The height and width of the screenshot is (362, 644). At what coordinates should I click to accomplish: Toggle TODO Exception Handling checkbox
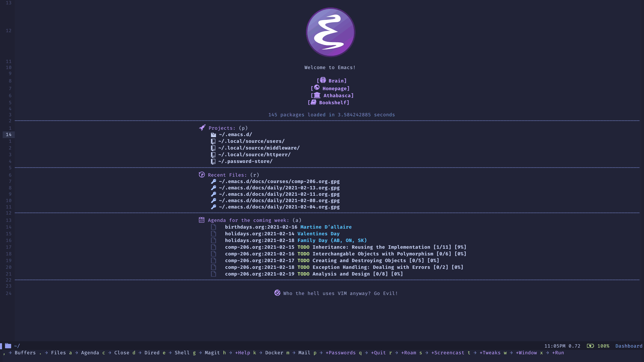point(214,267)
